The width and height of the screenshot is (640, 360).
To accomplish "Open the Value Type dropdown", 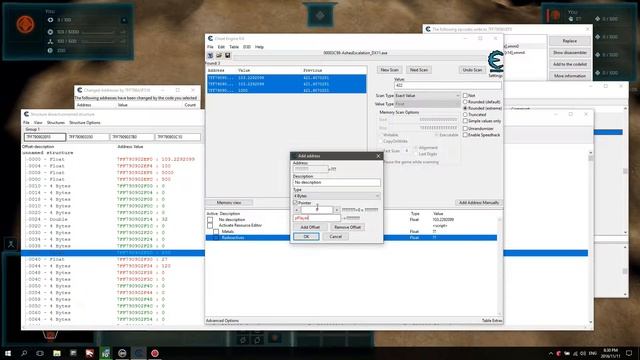I will [427, 104].
